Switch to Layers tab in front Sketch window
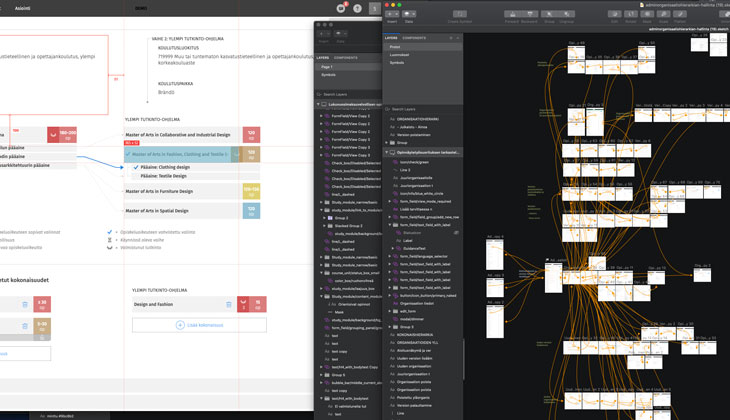Screen dimensions: 730x420 click(391, 38)
